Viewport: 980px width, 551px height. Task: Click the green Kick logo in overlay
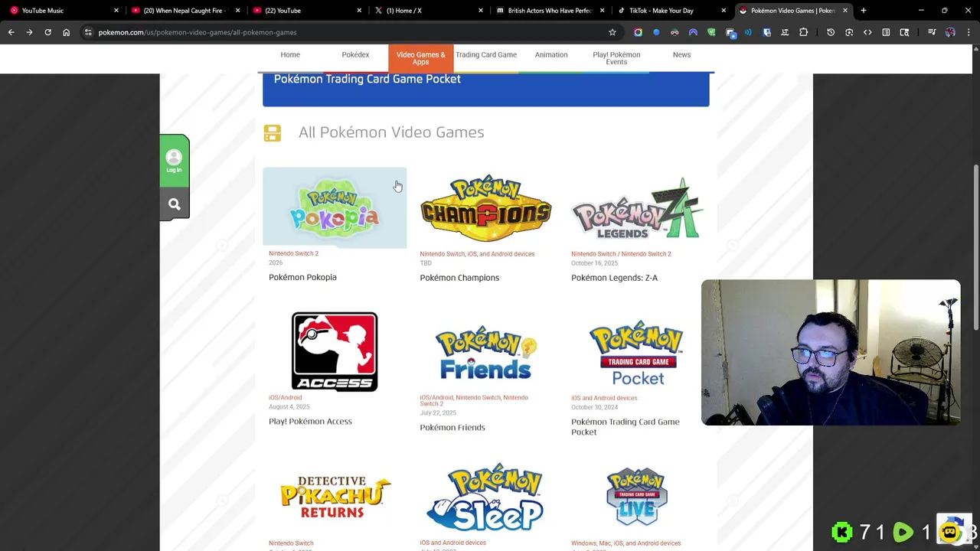tap(842, 532)
